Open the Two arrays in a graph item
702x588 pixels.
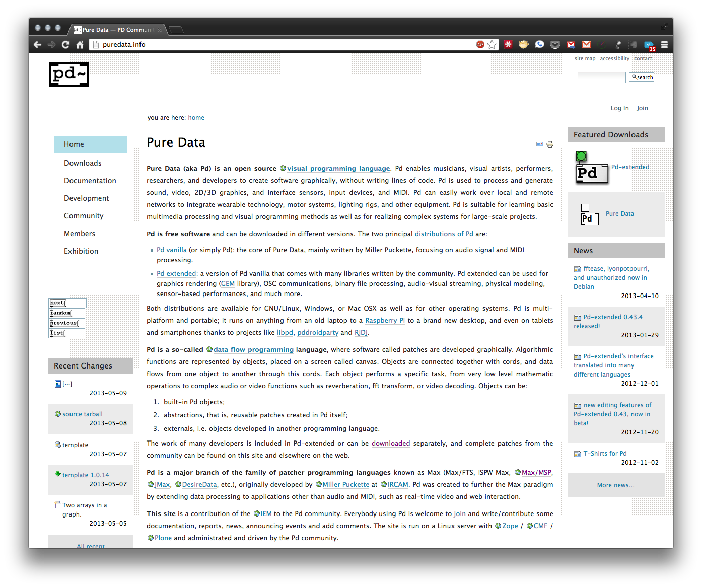point(85,509)
